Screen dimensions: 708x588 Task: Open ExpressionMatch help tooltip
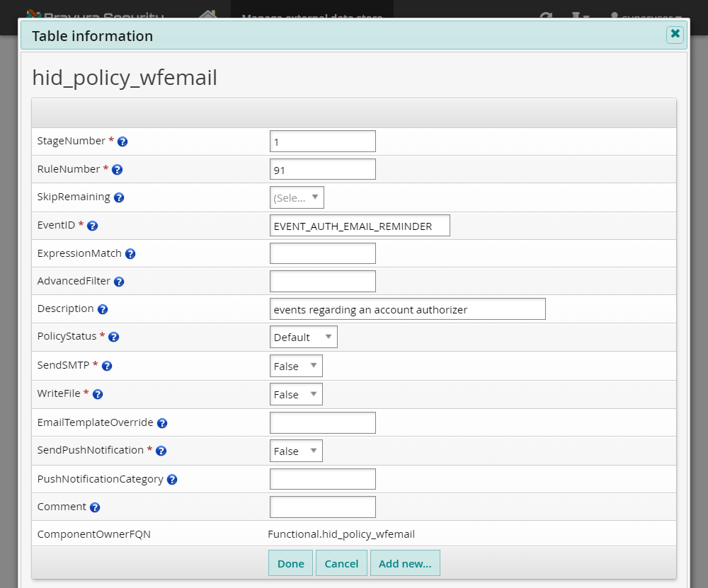point(130,253)
